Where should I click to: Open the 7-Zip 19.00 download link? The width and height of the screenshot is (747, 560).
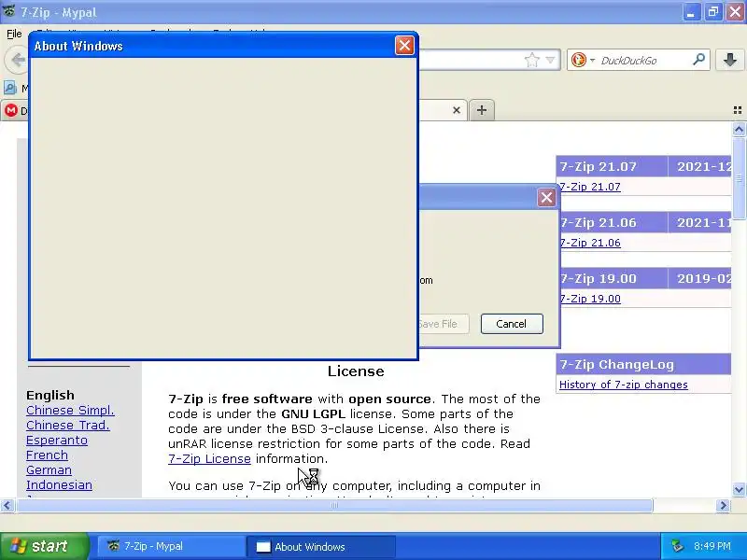coord(590,299)
